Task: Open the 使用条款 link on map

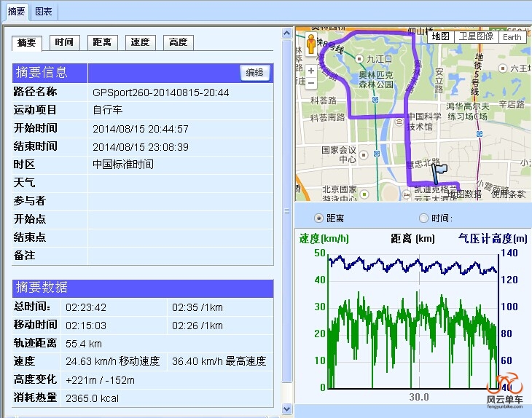Action: (508, 194)
